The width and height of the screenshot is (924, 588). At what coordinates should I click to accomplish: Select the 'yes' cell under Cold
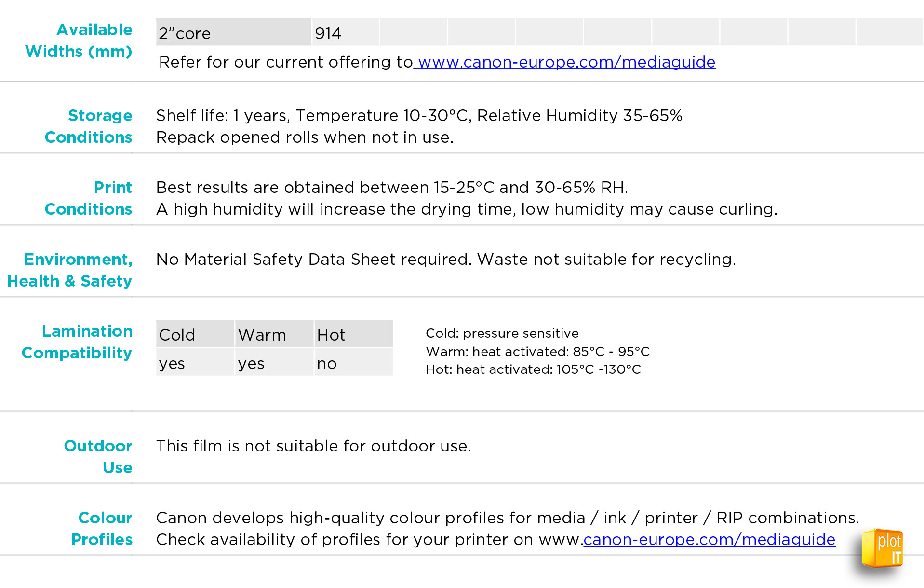pos(195,362)
